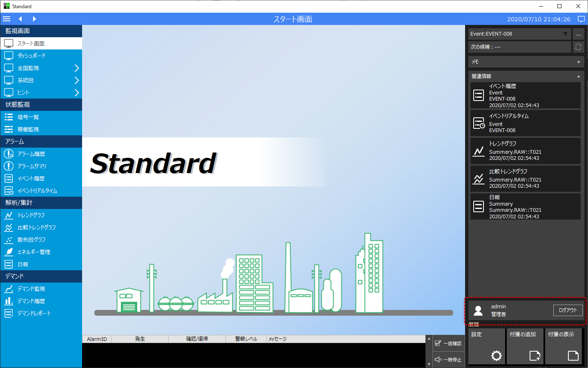
Task: Click the ellipsis button next to Event dropdown
Action: pyautogui.click(x=578, y=34)
